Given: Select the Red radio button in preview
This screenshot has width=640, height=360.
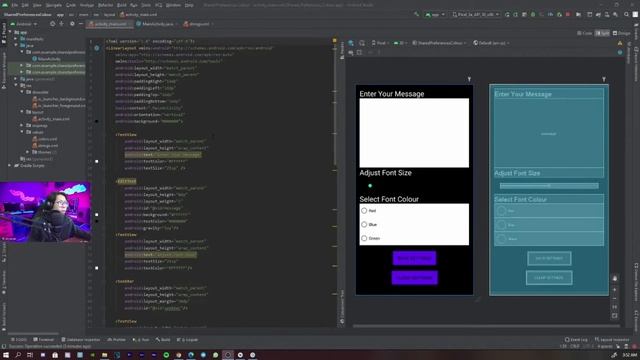Looking at the screenshot, I should click(364, 211).
